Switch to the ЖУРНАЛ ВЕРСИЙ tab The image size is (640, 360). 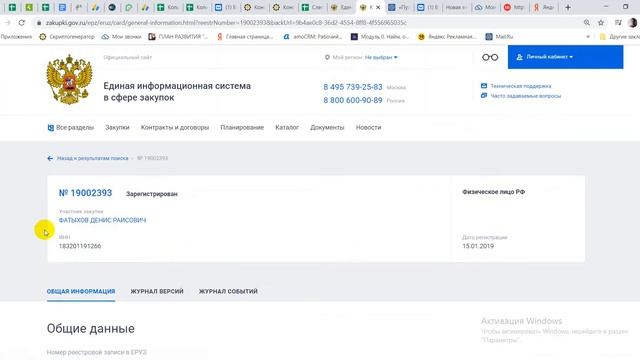[x=157, y=291]
